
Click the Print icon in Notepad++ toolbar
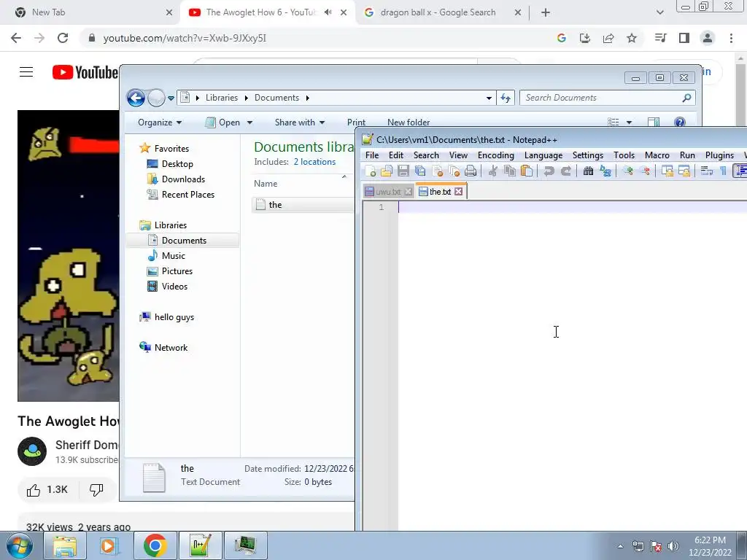[471, 171]
